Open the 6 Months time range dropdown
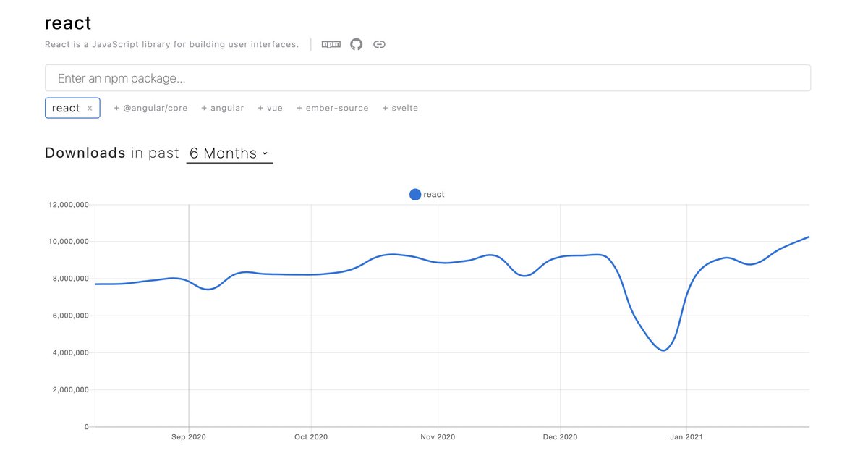This screenshot has width=868, height=469. click(229, 153)
